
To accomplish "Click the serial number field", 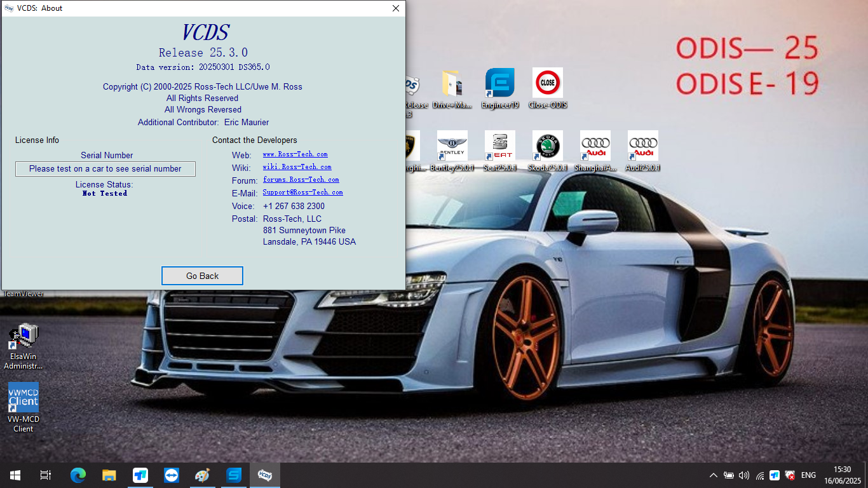I will tap(105, 168).
